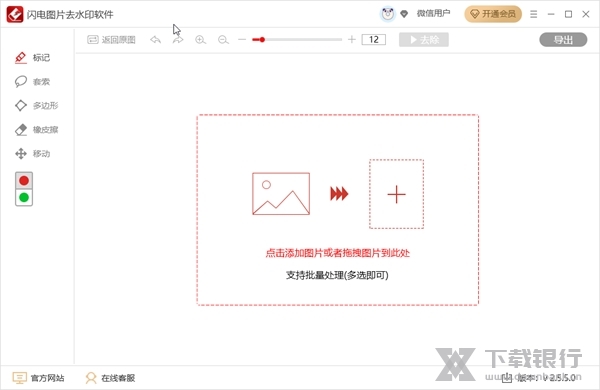This screenshot has width=600, height=390.
Task: Maximize the application window
Action: pos(569,14)
